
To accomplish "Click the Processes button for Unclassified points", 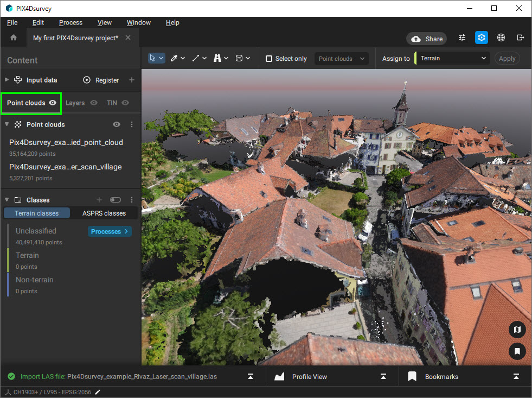I will [x=110, y=231].
